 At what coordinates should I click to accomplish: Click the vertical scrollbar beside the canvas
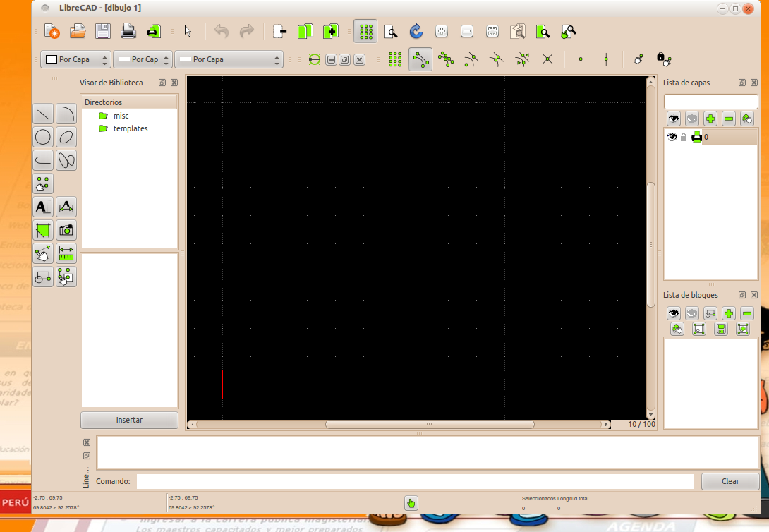[x=650, y=245]
